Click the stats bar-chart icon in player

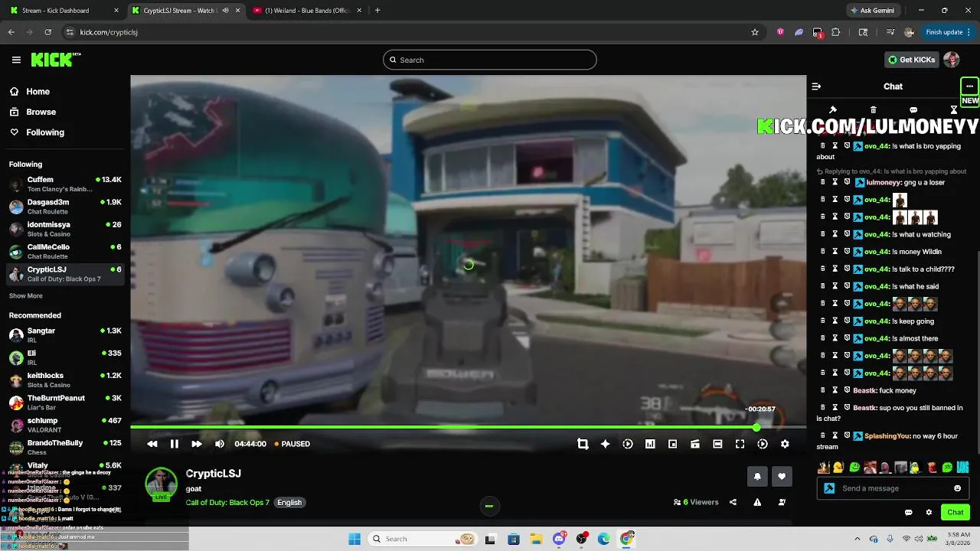point(650,444)
